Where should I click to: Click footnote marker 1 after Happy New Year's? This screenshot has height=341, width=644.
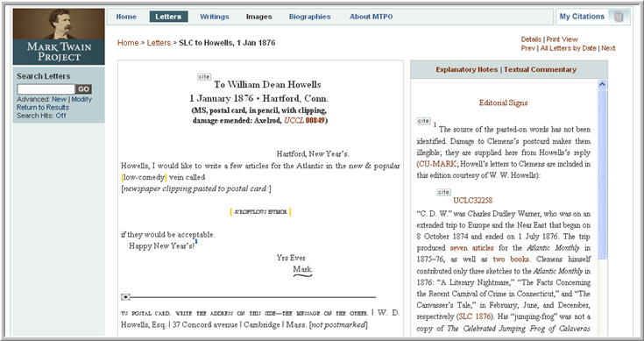click(x=196, y=242)
